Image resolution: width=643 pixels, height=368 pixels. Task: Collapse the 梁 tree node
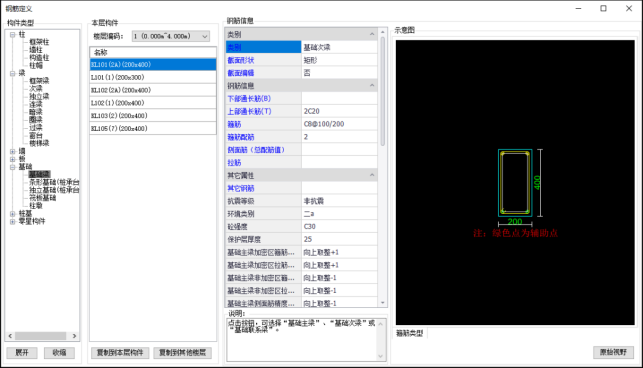click(12, 73)
